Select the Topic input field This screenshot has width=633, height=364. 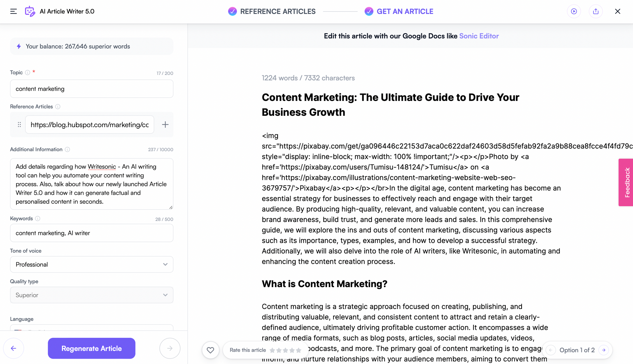click(92, 89)
